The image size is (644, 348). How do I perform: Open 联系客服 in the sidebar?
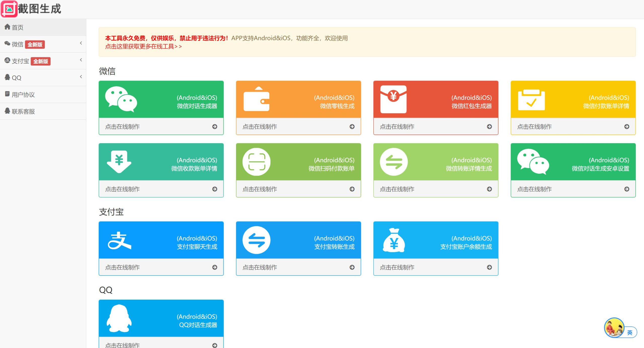tap(43, 111)
